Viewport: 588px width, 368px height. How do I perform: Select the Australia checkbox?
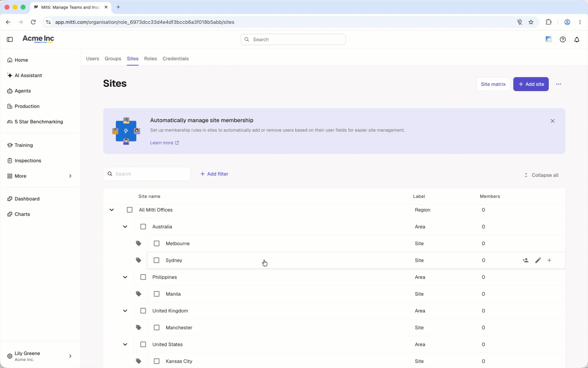click(x=143, y=227)
